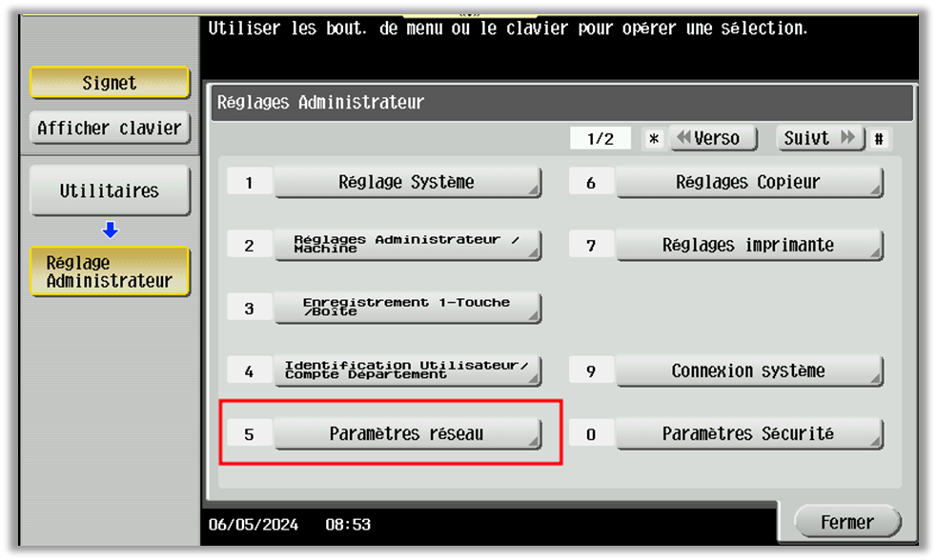Go to next page with Suivt

point(819,137)
